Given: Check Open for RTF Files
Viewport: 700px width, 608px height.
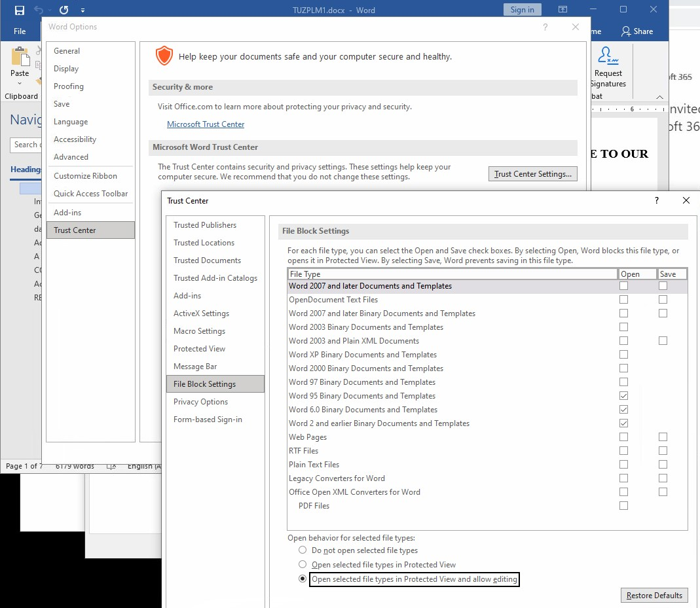Looking at the screenshot, I should click(623, 451).
